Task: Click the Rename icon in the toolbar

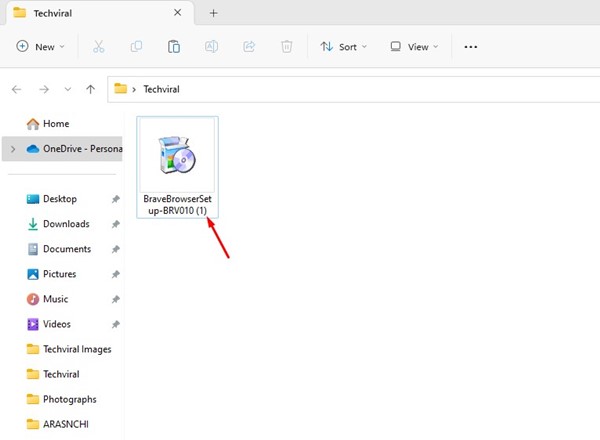Action: coord(211,47)
